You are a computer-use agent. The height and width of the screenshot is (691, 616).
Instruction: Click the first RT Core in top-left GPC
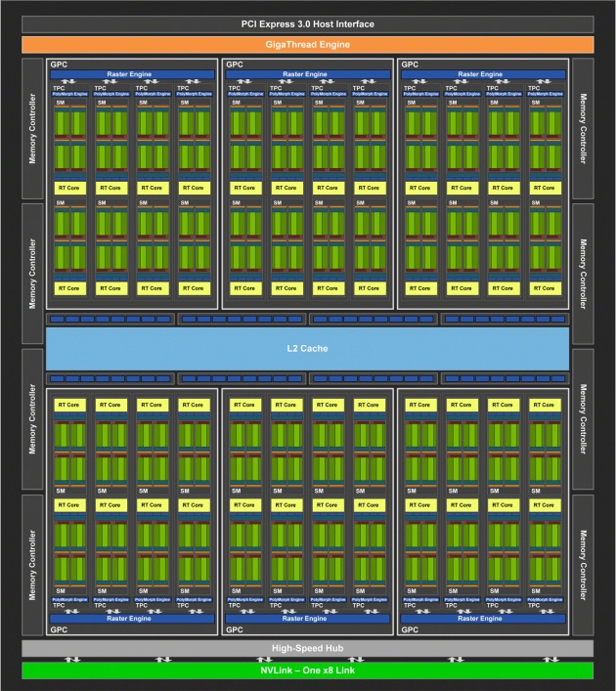coord(69,188)
